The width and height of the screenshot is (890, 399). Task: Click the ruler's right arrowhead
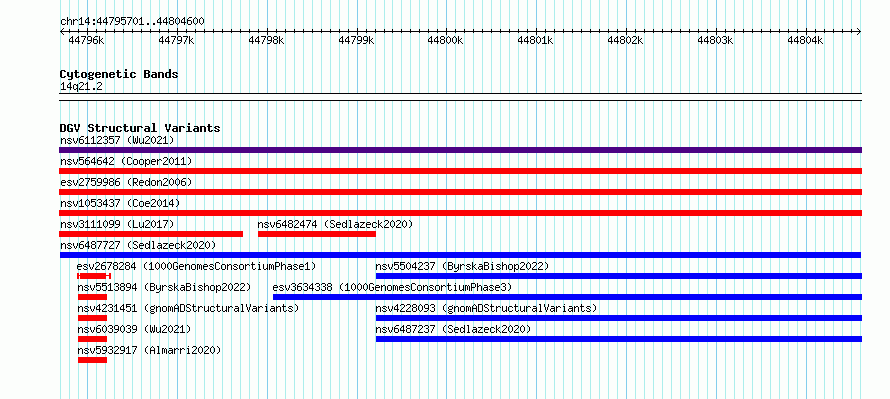pos(859,32)
